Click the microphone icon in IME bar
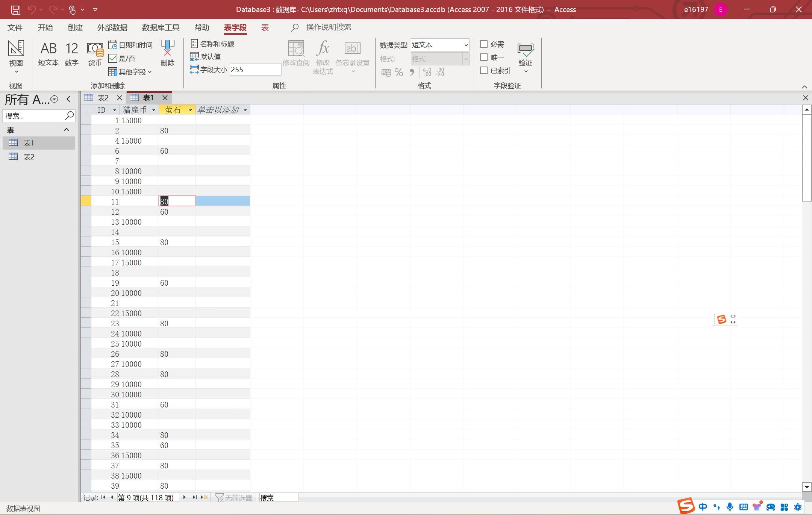Screen dimensions: 812x515 tap(730, 507)
